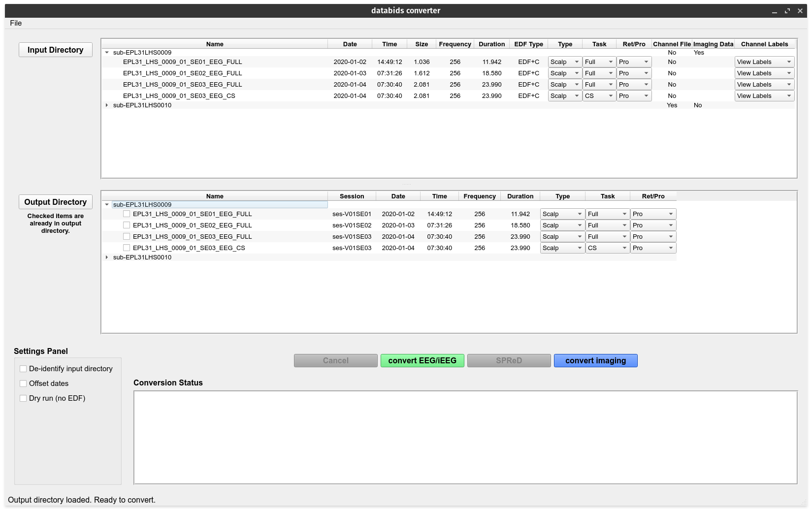Select the sub-EPL31LHS0009 output tree item

pos(142,205)
